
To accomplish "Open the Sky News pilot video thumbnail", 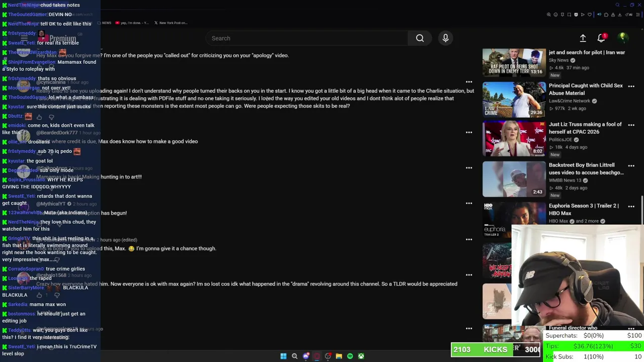I will [x=514, y=62].
